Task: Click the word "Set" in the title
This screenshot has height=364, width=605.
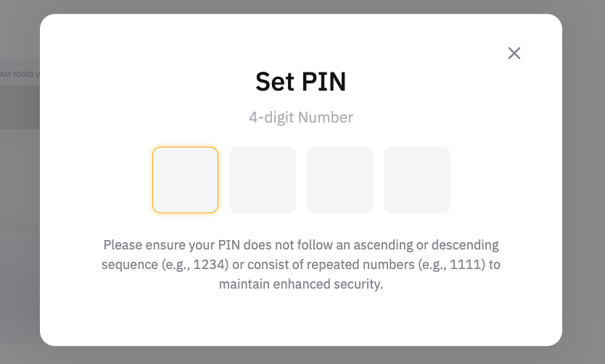Action: coord(275,82)
